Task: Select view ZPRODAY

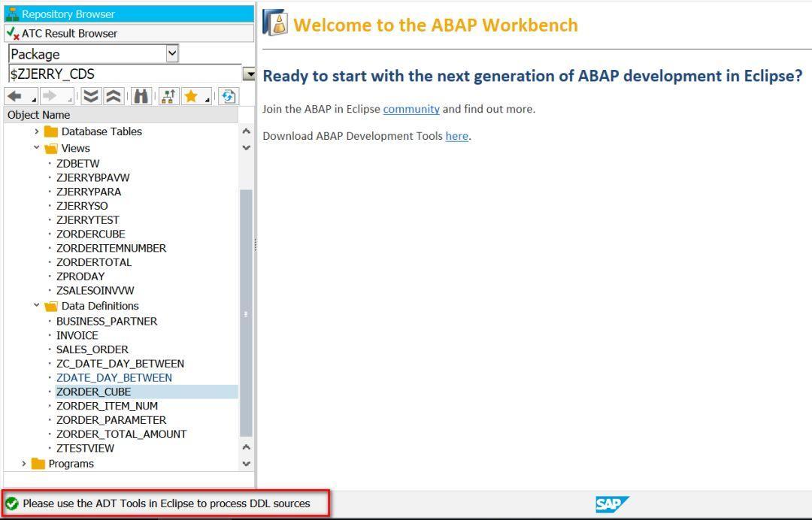Action: tap(80, 277)
